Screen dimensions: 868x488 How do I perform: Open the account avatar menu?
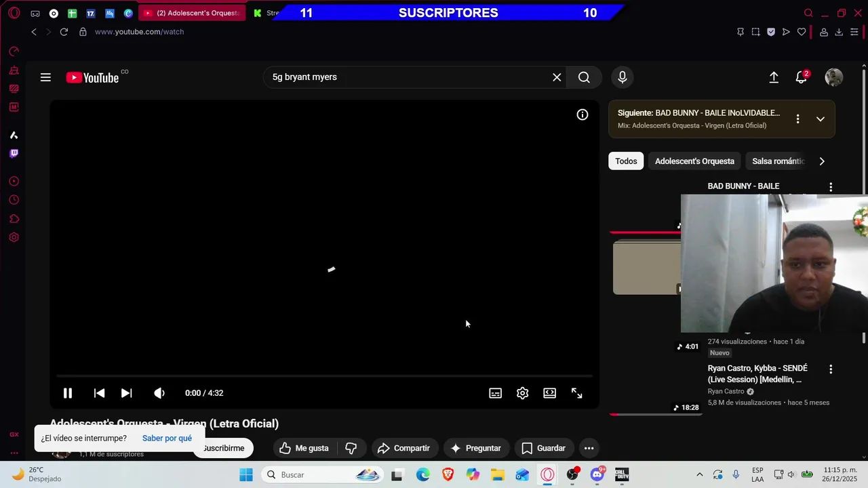834,77
